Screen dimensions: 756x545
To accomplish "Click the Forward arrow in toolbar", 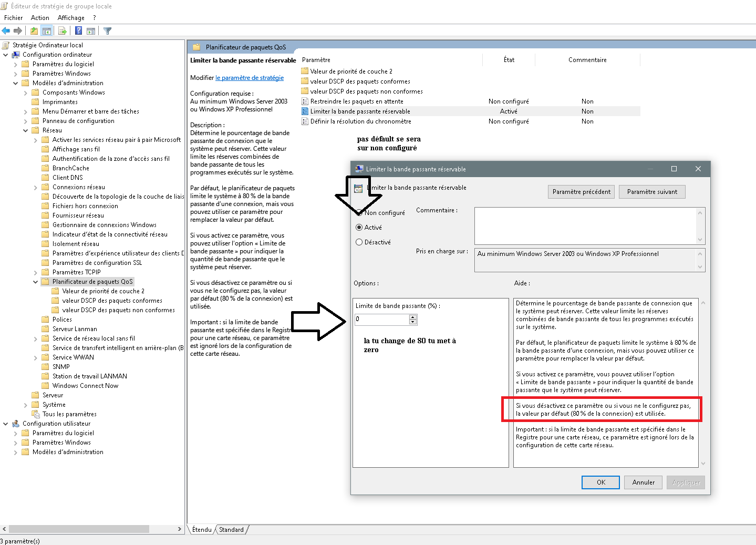I will 18,31.
